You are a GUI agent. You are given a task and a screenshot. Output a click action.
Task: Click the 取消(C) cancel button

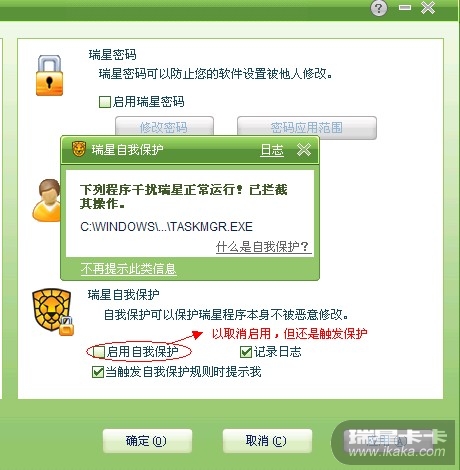click(267, 441)
